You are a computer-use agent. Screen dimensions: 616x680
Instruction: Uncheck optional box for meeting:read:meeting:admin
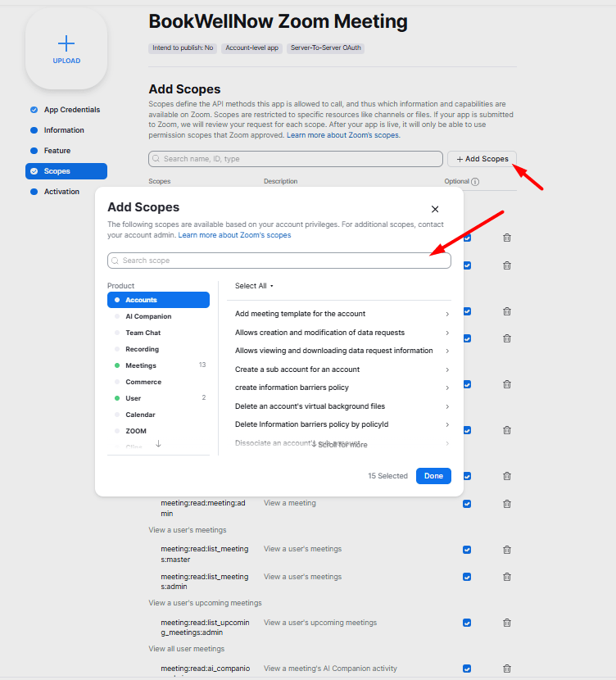pyautogui.click(x=467, y=504)
